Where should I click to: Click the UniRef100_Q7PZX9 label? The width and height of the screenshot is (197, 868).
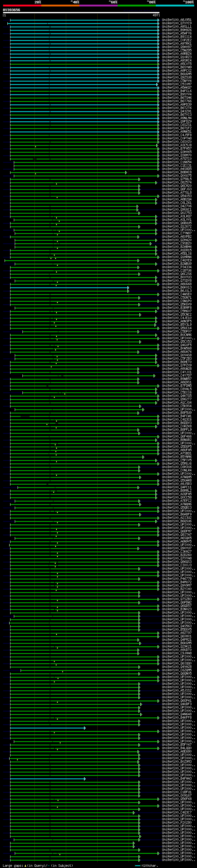(x=176, y=365)
